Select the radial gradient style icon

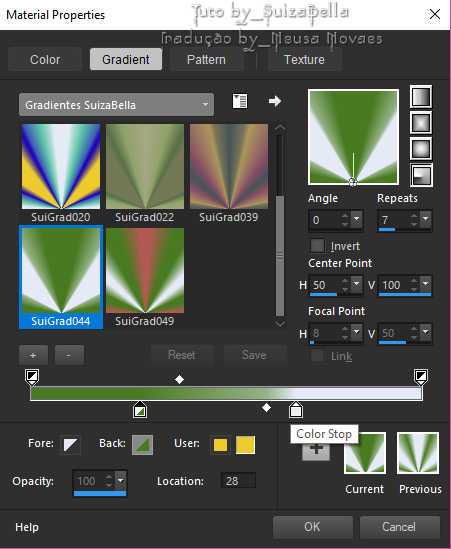coord(421,175)
